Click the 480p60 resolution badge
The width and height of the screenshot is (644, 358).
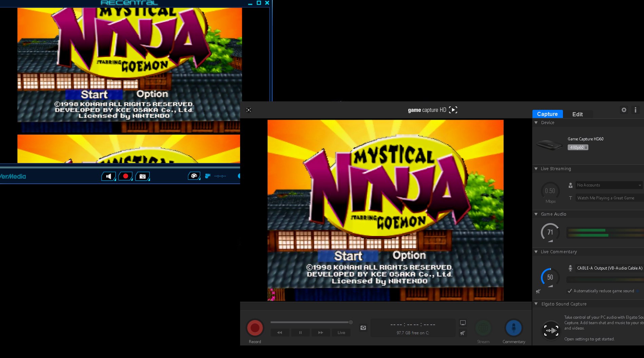coord(578,147)
